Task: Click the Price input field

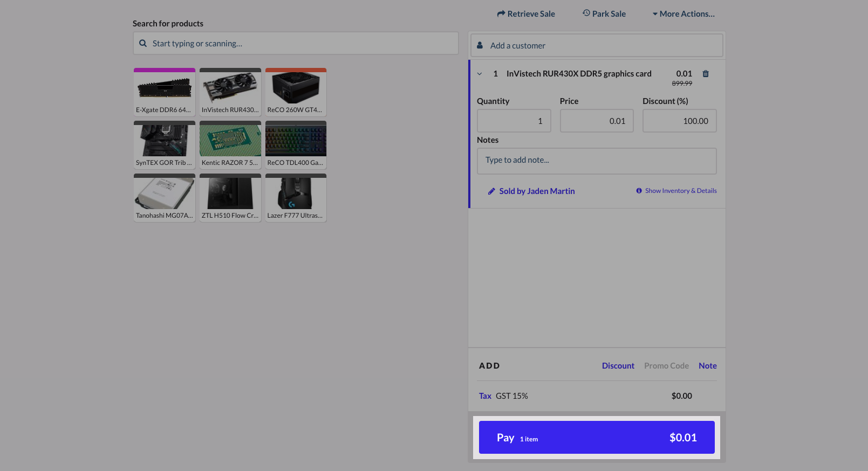Action: click(597, 121)
